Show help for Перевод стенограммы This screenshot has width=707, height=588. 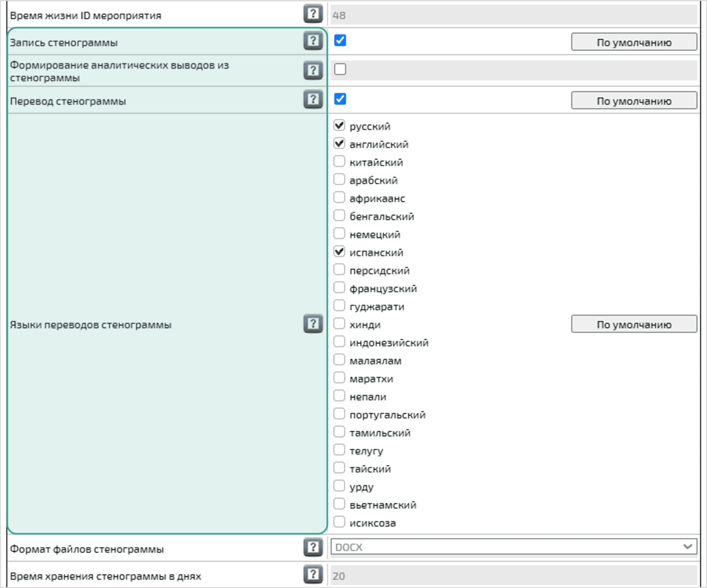pos(313,99)
